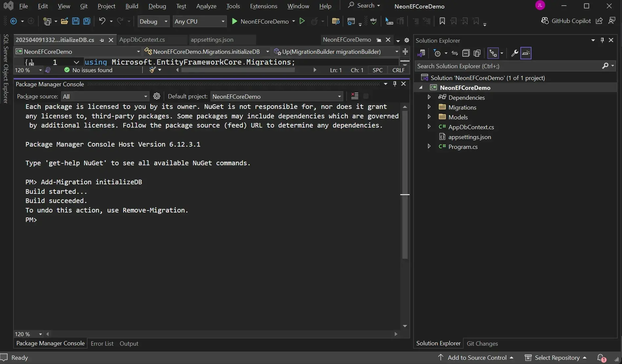Click the Search Solution Explorer input field
The width and height of the screenshot is (622, 364).
point(508,66)
